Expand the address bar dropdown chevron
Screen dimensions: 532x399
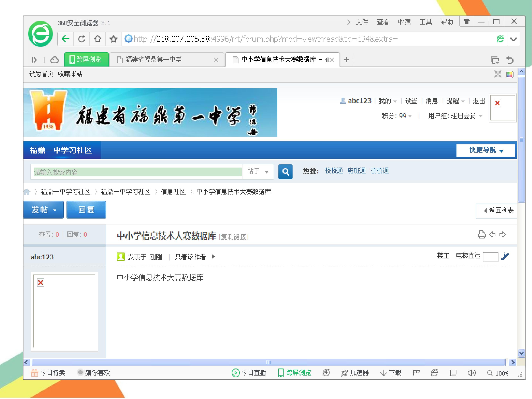(514, 39)
